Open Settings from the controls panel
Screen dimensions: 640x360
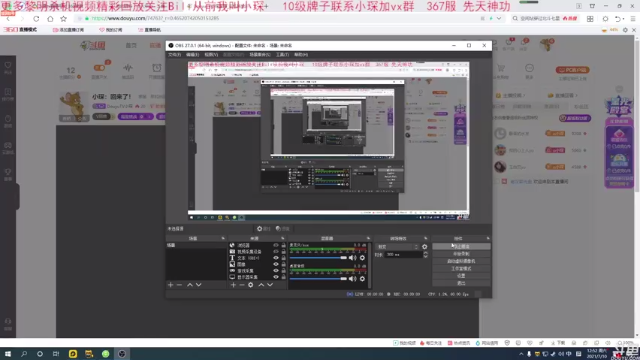tap(461, 276)
